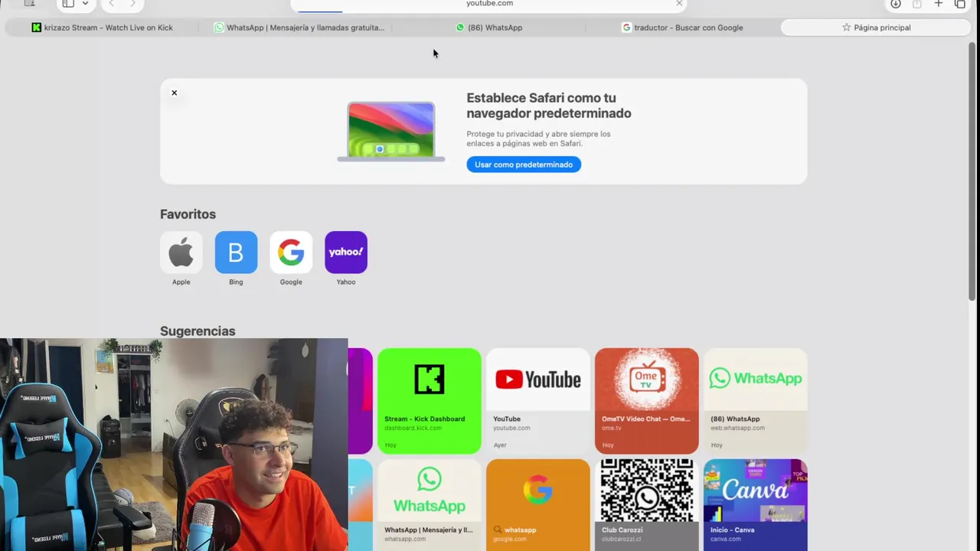The height and width of the screenshot is (551, 980).
Task: Click the star icon on Página principal tab
Action: (x=846, y=28)
